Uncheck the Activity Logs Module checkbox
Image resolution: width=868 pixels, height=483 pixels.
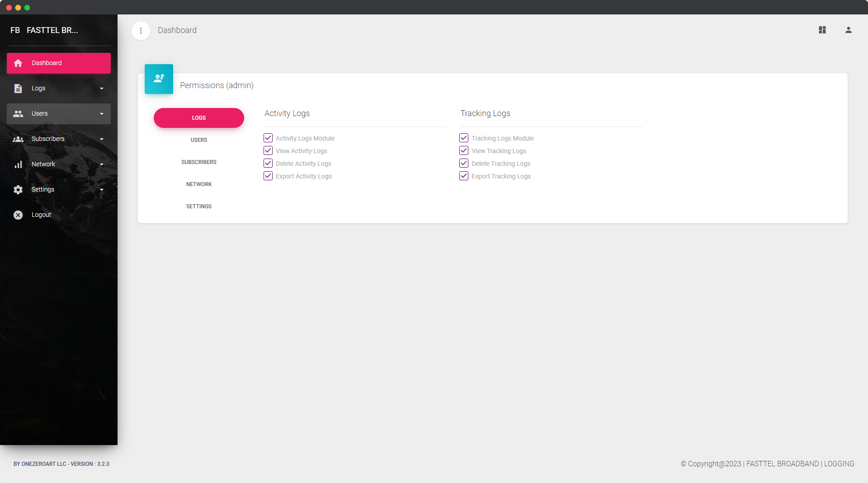268,138
